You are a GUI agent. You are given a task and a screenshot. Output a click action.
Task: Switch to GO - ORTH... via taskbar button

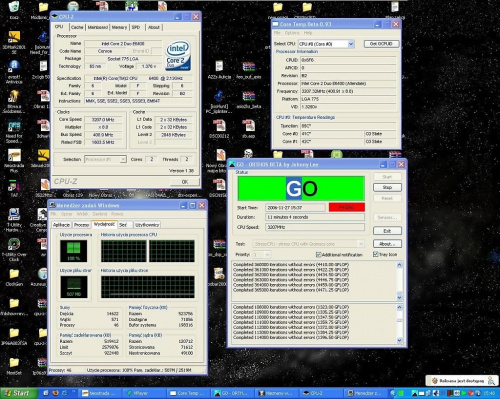click(x=232, y=393)
